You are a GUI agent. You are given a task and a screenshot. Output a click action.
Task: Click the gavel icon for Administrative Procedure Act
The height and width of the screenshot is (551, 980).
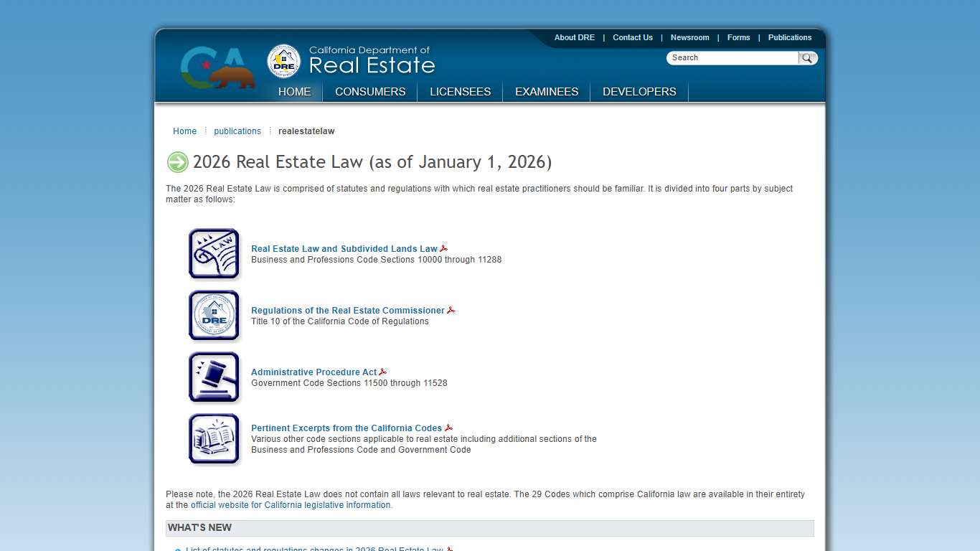click(x=214, y=377)
